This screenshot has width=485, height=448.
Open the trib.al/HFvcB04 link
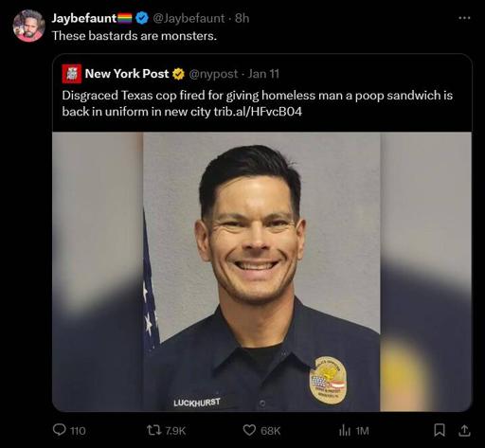(x=258, y=112)
